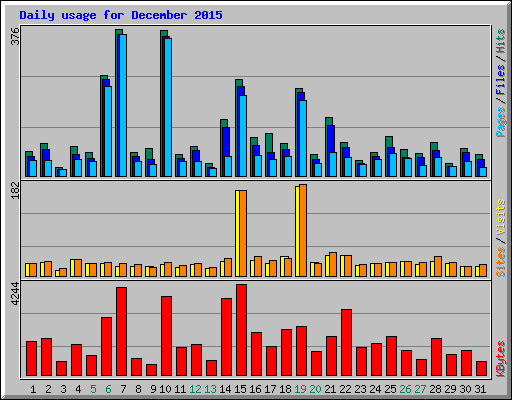Image resolution: width=512 pixels, height=400 pixels.
Task: Select the red KBytes bar for day 1
Action: coord(31,359)
